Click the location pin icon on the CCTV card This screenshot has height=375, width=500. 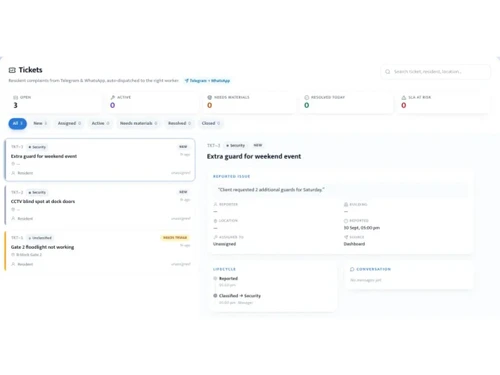[x=13, y=209]
